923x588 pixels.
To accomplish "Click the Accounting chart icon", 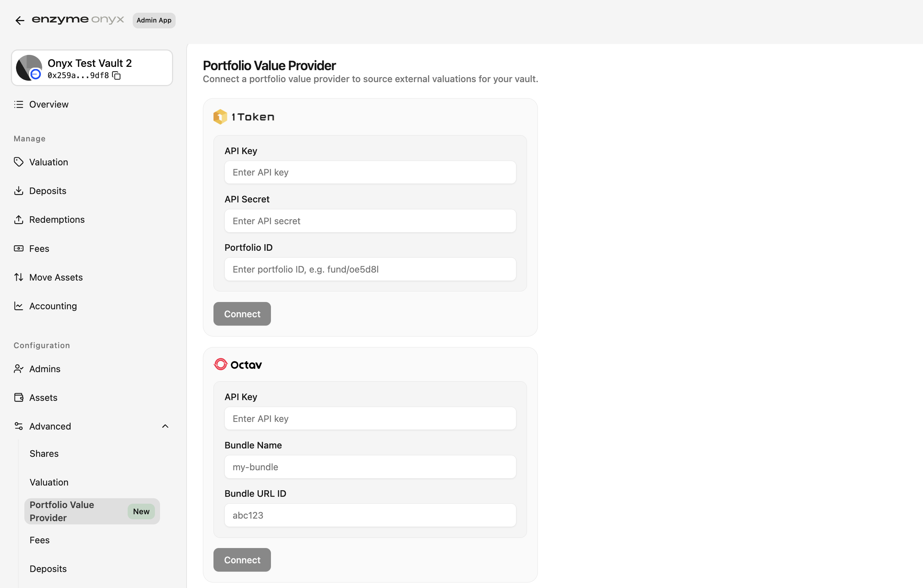I will [x=19, y=306].
